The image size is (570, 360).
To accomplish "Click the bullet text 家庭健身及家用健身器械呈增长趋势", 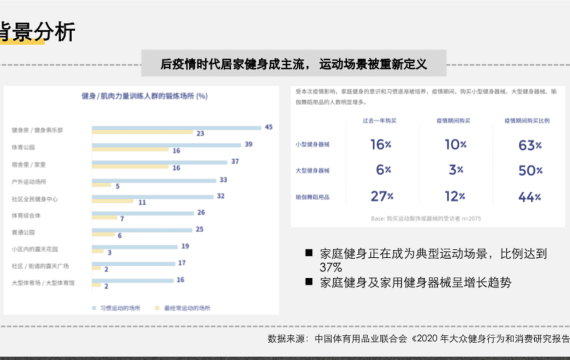I will tap(416, 283).
